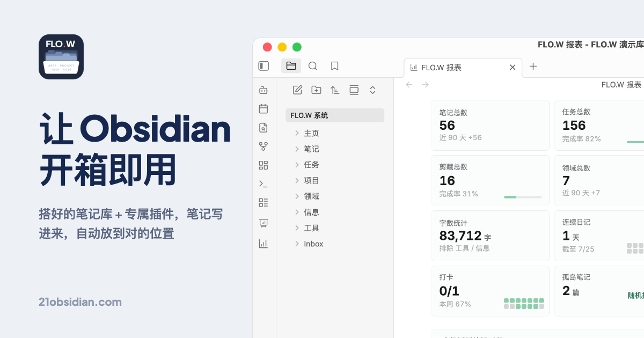Click the robot icon in ribbon
This screenshot has width=644, height=338.
[x=263, y=90]
